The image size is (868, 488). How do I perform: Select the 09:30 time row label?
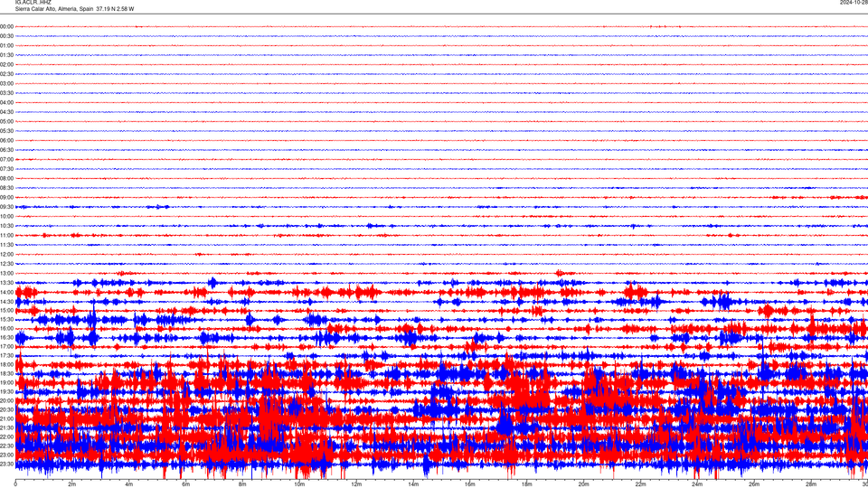coord(6,207)
